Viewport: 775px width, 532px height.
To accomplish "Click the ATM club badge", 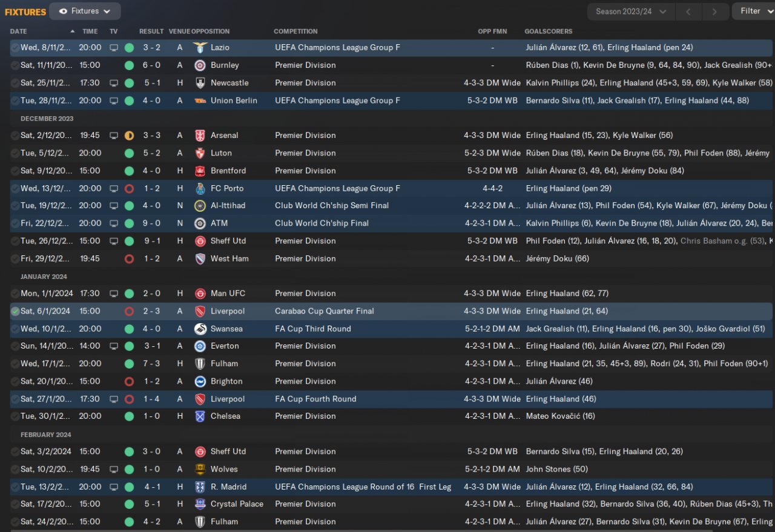I will point(200,223).
